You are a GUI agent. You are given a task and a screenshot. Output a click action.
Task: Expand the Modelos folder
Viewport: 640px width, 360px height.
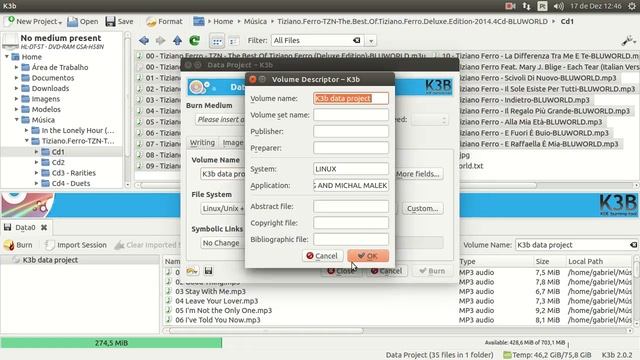16,109
